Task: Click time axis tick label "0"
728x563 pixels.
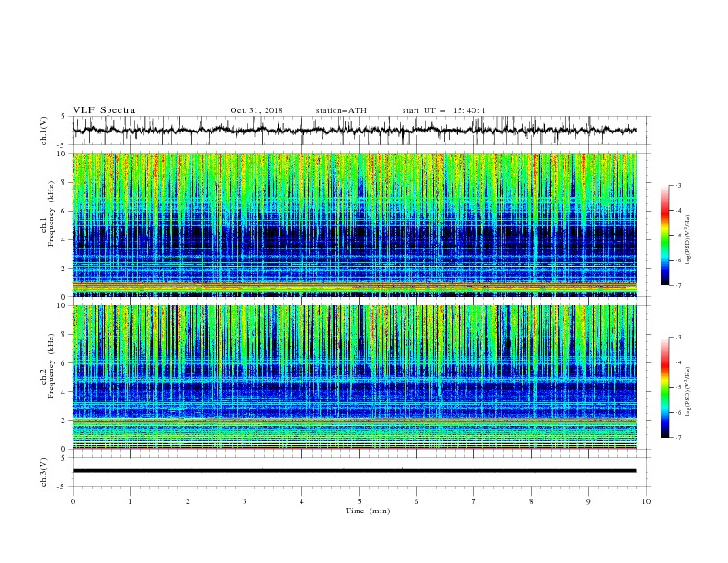Action: point(73,501)
